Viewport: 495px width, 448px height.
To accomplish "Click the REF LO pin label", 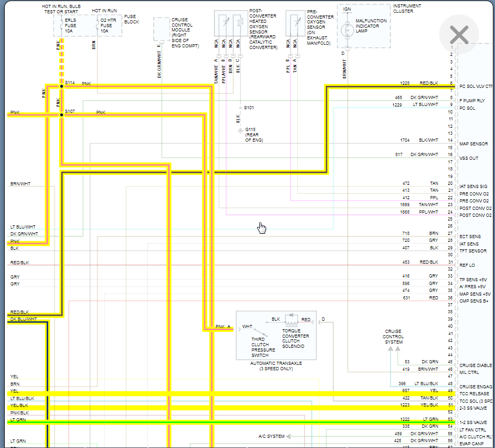I will (467, 265).
